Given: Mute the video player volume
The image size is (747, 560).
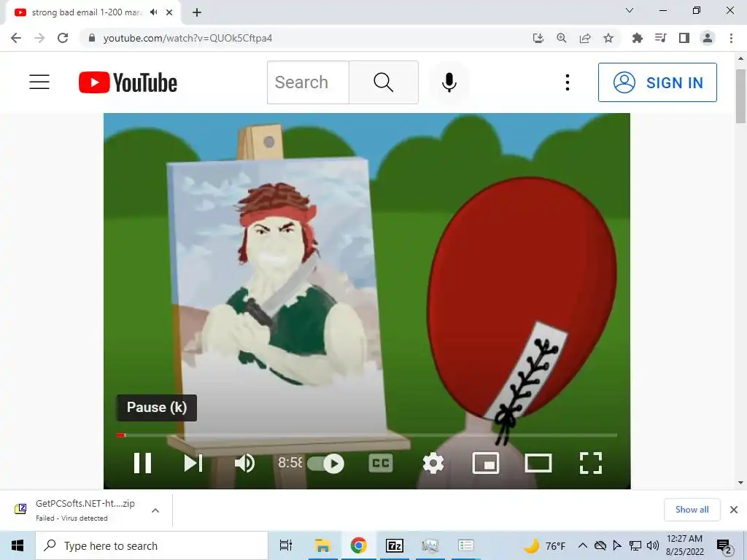Looking at the screenshot, I should pos(245,463).
